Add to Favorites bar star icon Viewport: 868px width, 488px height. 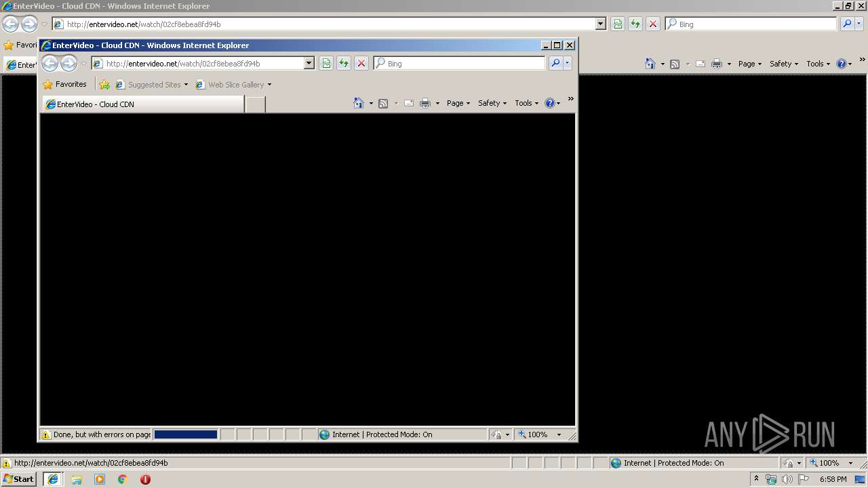click(x=104, y=85)
